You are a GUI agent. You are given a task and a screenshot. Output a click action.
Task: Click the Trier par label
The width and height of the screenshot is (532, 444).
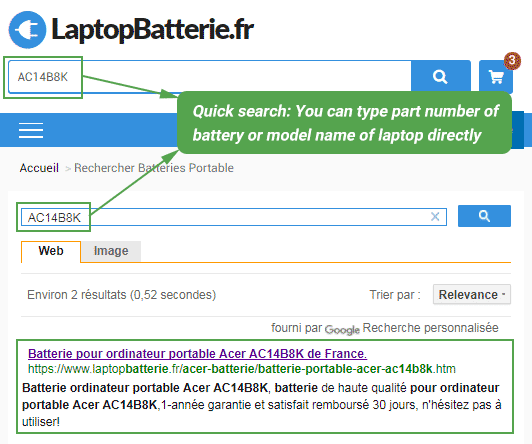tap(395, 294)
